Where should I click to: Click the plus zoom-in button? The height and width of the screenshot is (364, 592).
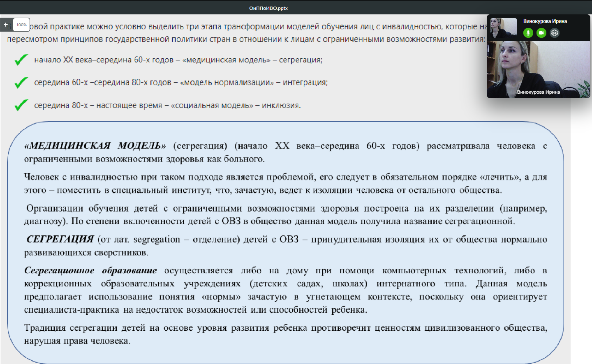point(6,25)
